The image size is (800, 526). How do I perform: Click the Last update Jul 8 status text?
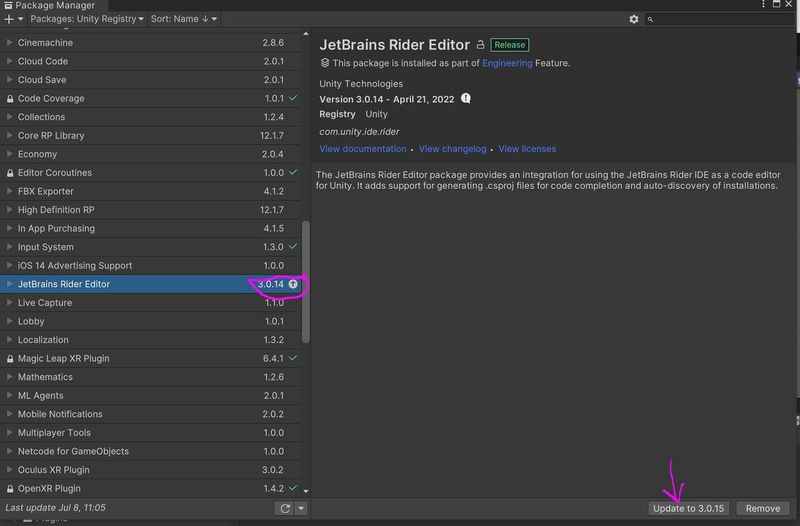[56, 508]
